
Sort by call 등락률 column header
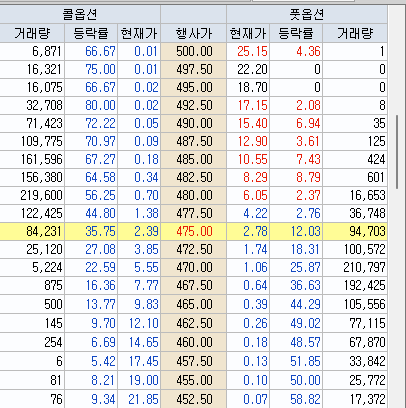click(x=91, y=33)
